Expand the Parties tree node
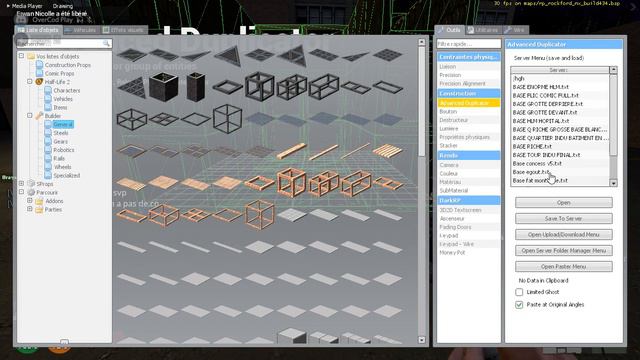The width and height of the screenshot is (640, 360). (30, 209)
